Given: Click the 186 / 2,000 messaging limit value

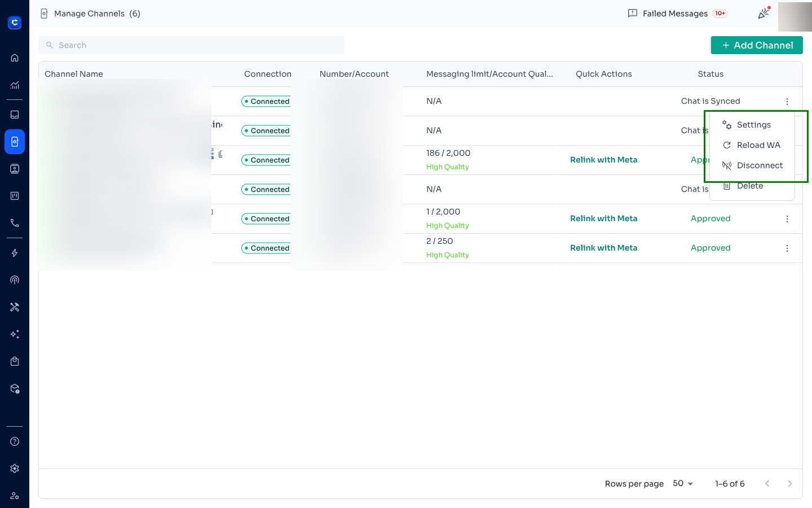Looking at the screenshot, I should [x=448, y=153].
